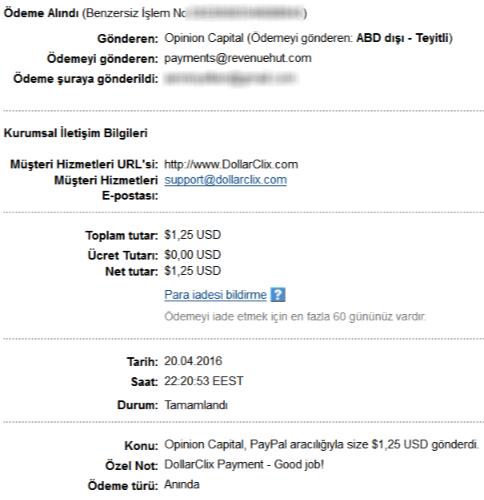Click the date 20.04.2016
This screenshot has width=484, height=500.
pos(193,361)
